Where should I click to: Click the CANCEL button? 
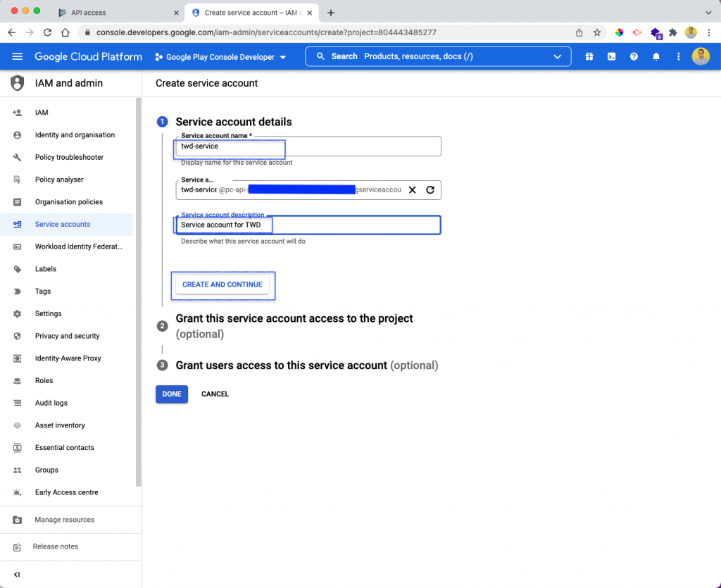215,394
